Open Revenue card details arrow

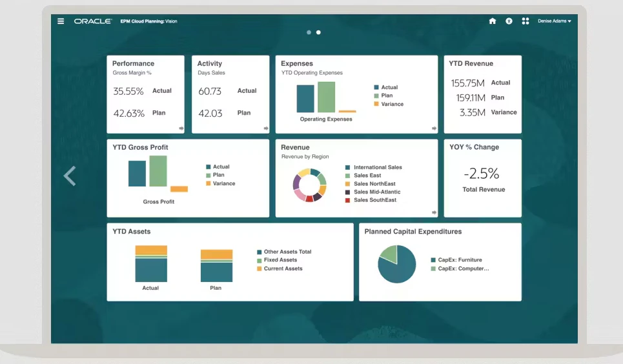point(434,212)
